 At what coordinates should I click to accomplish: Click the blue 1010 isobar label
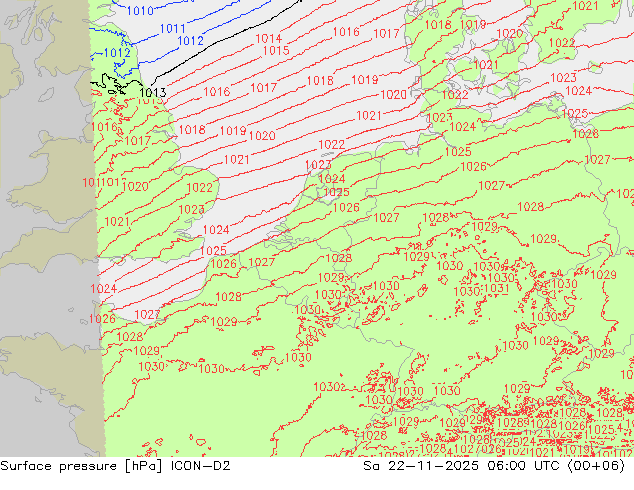140,11
